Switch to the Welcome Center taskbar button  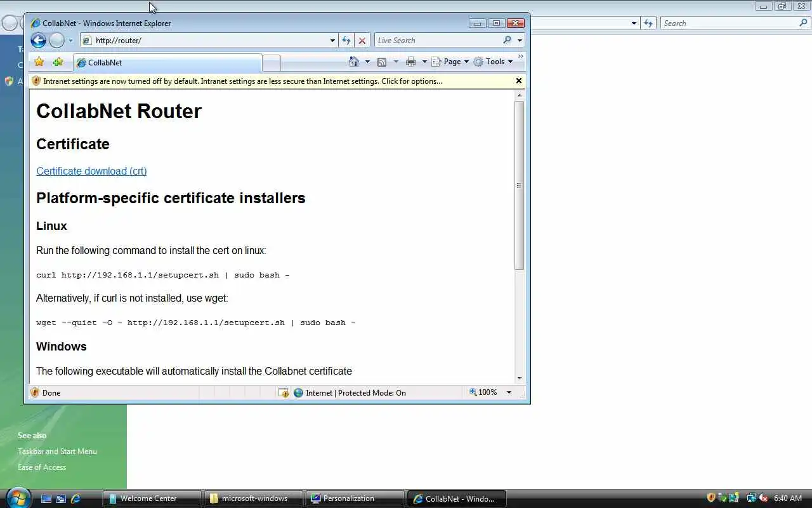pyautogui.click(x=152, y=498)
